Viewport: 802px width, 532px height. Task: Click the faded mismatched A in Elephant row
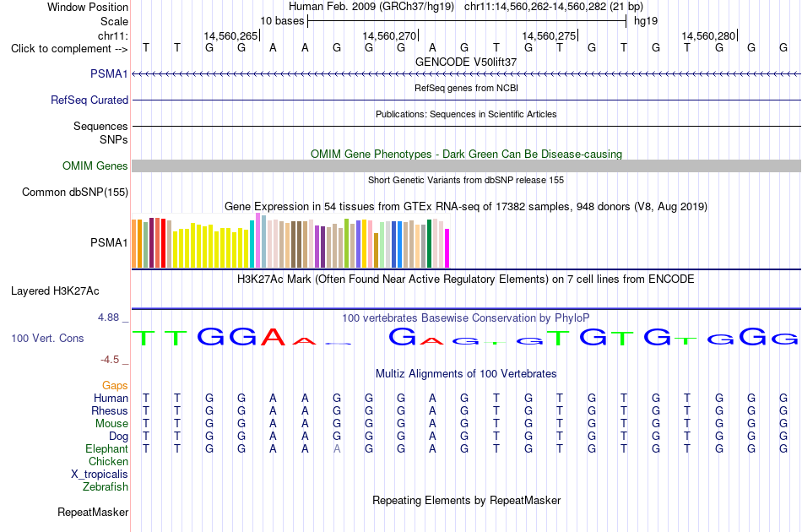(337, 448)
